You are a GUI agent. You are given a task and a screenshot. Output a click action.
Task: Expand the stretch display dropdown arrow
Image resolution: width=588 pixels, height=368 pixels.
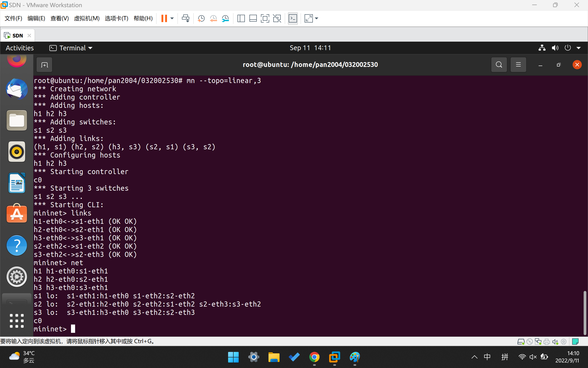coord(317,18)
